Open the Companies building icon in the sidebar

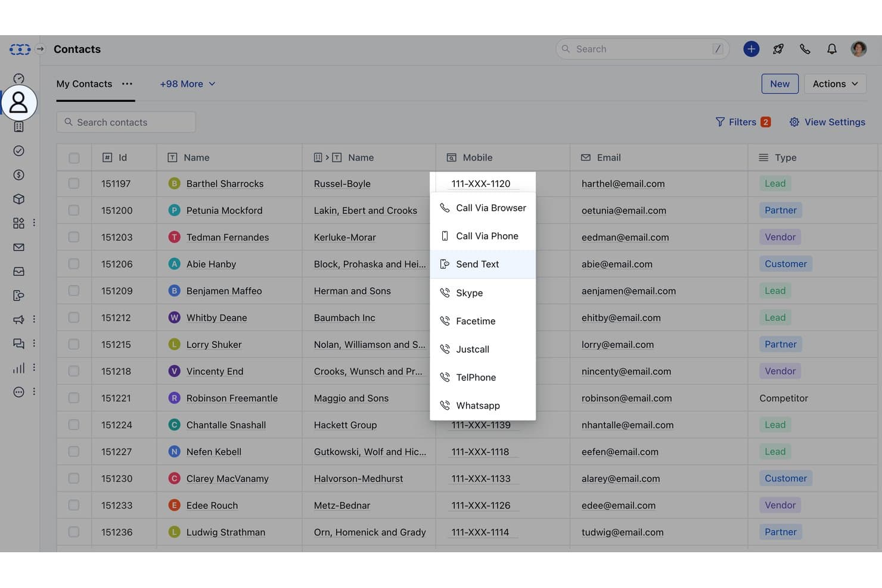[18, 127]
